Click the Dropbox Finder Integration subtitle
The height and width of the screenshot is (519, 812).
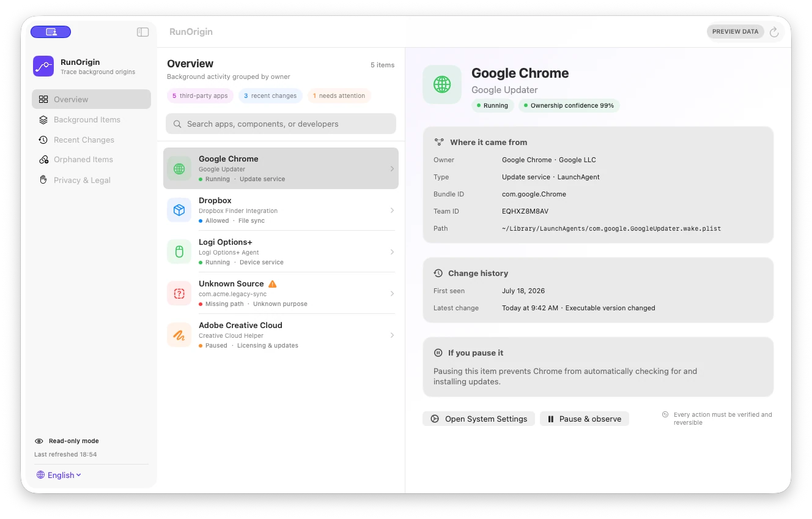pyautogui.click(x=238, y=211)
